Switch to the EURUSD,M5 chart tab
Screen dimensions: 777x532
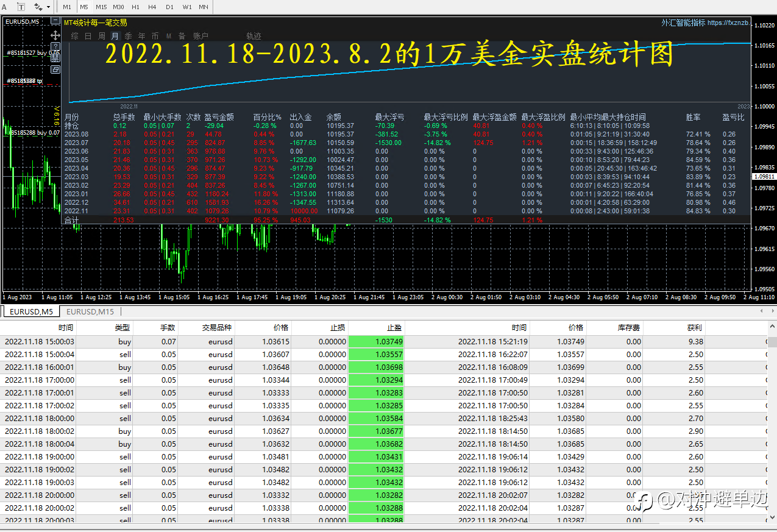(x=30, y=311)
